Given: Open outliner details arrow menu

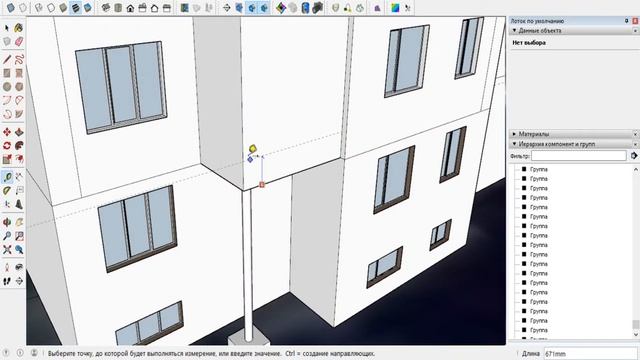Looking at the screenshot, I should coord(634,156).
